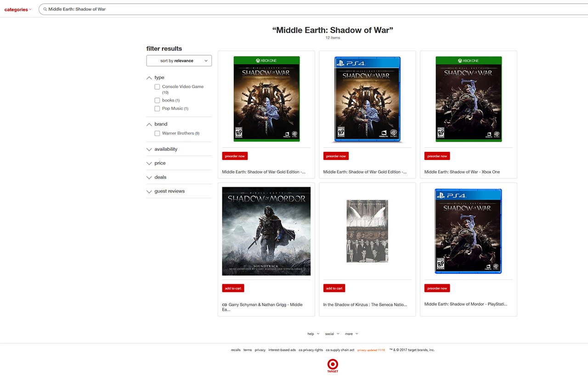The width and height of the screenshot is (588, 384).
Task: Add the Garry Schyman soundtrack CD to cart
Action: pos(233,288)
